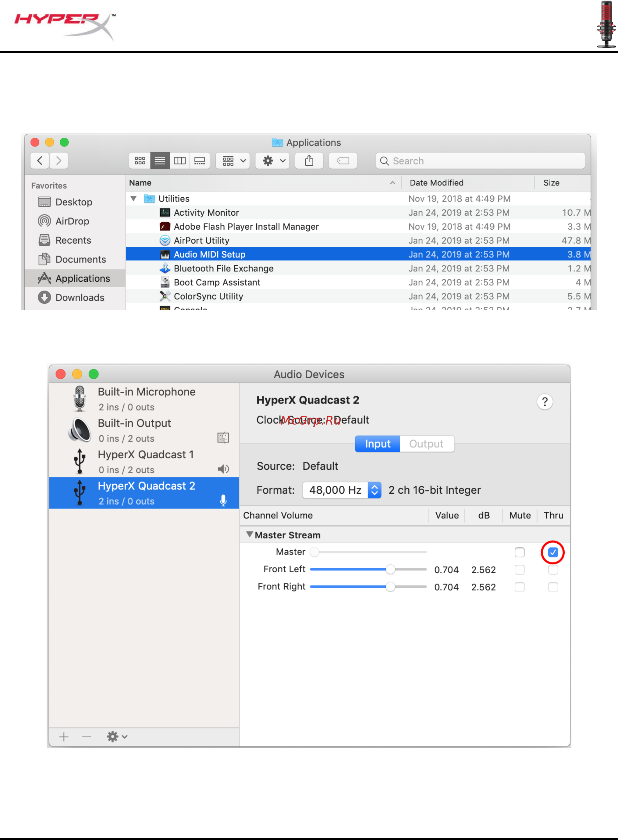618x840 pixels.
Task: Toggle the Master Mute checkbox
Action: click(x=520, y=552)
